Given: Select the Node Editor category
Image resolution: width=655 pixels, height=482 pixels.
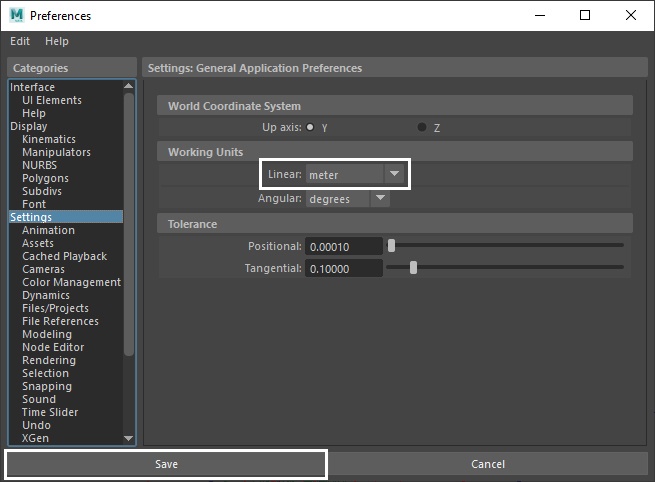Looking at the screenshot, I should [x=53, y=347].
